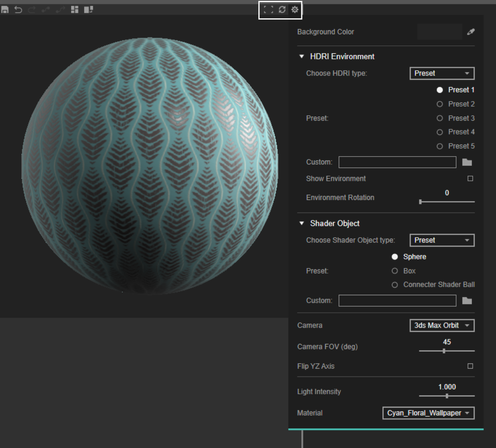This screenshot has height=448, width=496.
Task: Browse for a custom HDRI file
Action: tap(467, 161)
